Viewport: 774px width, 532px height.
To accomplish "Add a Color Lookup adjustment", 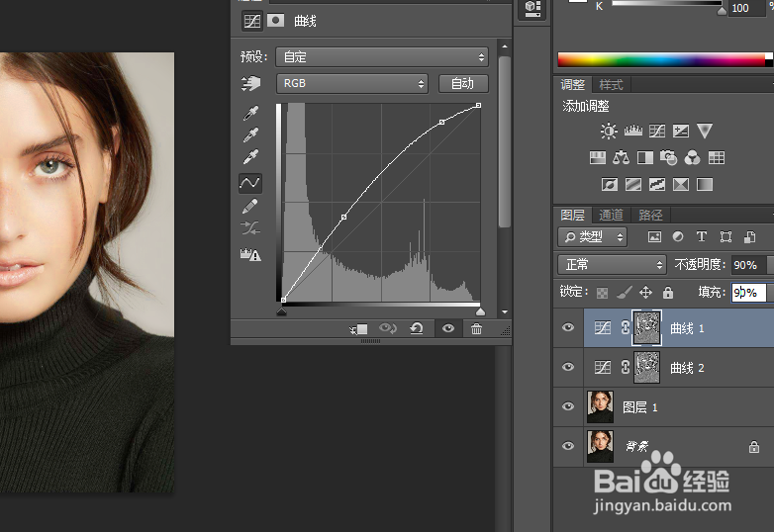I will coord(717,158).
